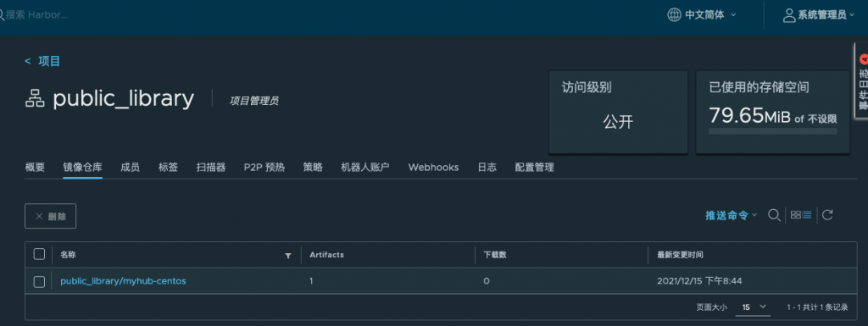Sort by 名称 column header

68,255
